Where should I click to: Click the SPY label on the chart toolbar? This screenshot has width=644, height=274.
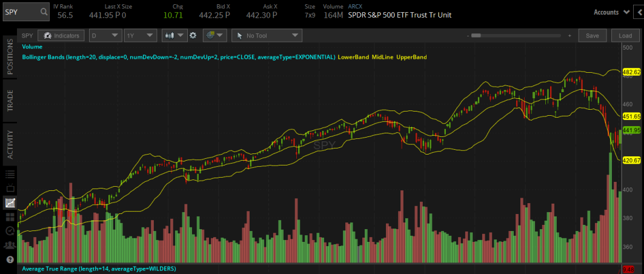coord(27,36)
